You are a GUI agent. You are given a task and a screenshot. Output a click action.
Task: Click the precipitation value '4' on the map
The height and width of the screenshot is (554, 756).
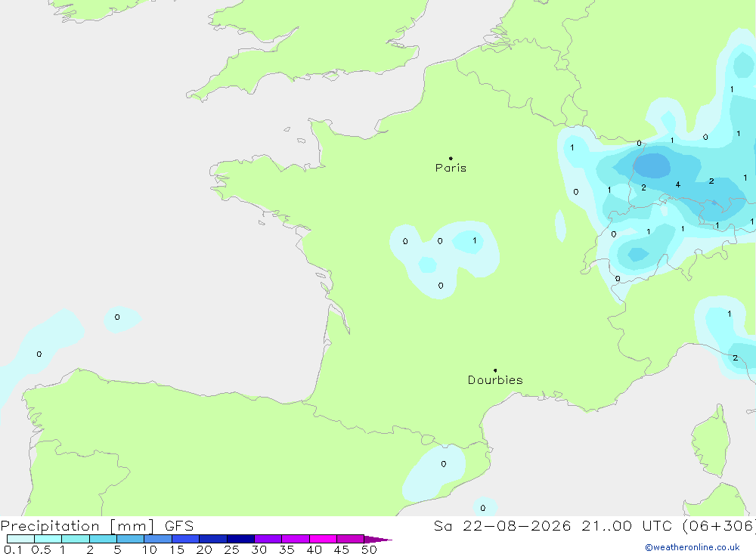(x=678, y=184)
